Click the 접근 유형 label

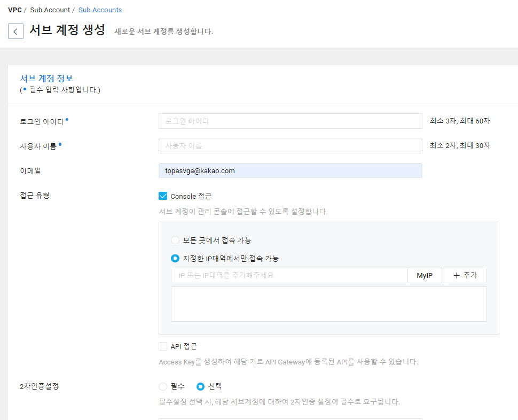[x=35, y=195]
